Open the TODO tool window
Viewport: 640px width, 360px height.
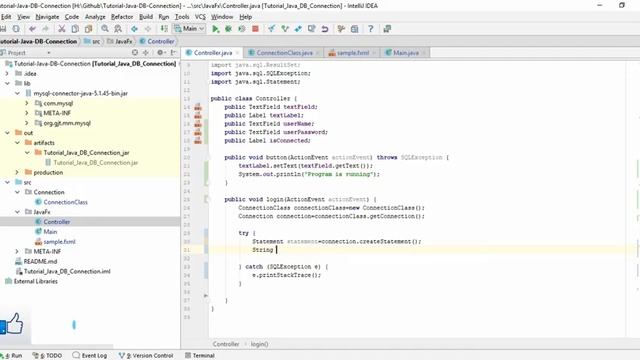[47, 356]
